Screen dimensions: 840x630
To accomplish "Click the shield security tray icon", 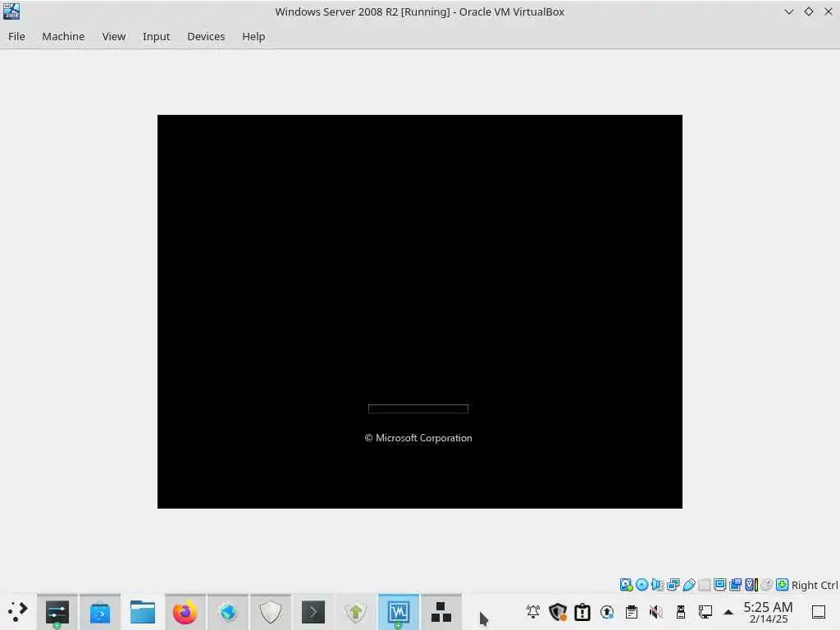I will coord(558,611).
